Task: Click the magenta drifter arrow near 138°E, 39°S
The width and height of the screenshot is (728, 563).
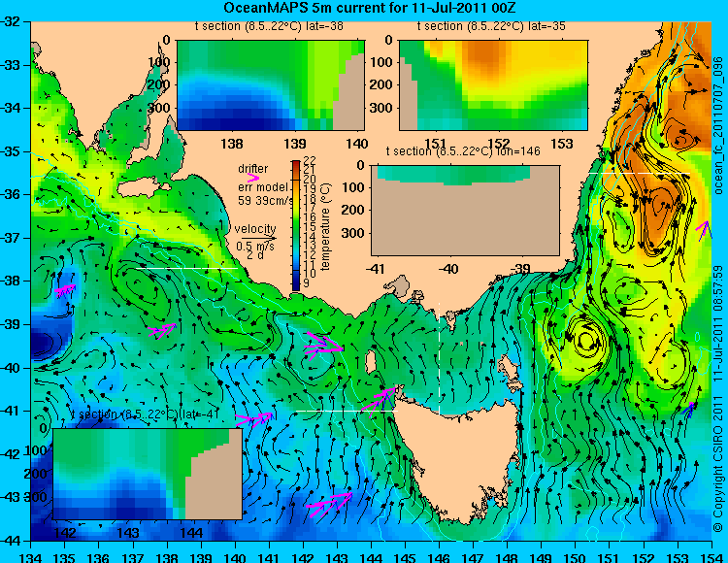Action: coord(161,331)
